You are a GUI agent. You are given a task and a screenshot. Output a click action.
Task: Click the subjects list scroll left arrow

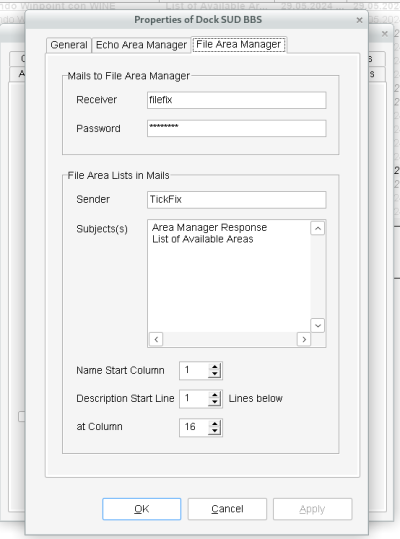[156, 339]
